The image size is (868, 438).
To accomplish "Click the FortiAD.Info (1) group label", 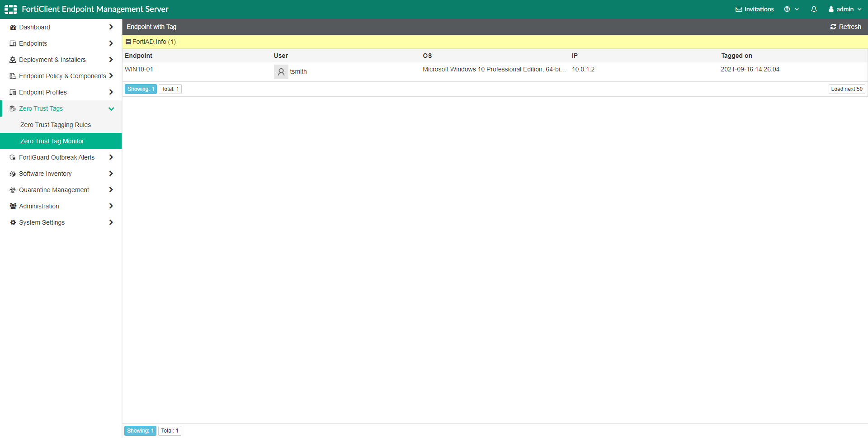I will click(x=154, y=42).
